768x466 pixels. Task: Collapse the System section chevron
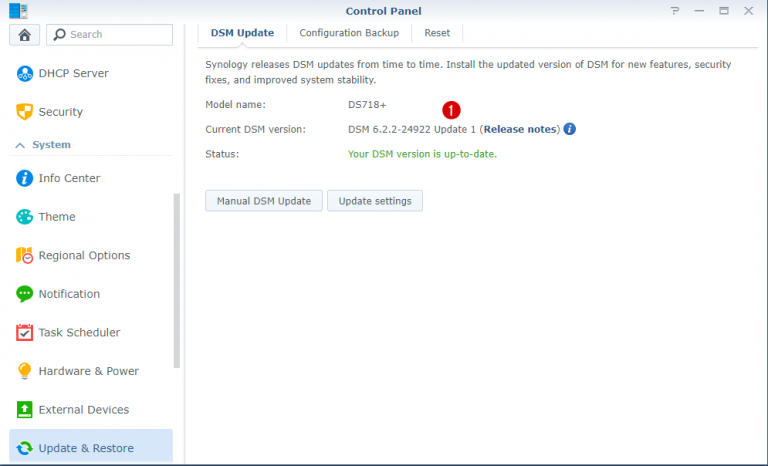click(x=20, y=145)
